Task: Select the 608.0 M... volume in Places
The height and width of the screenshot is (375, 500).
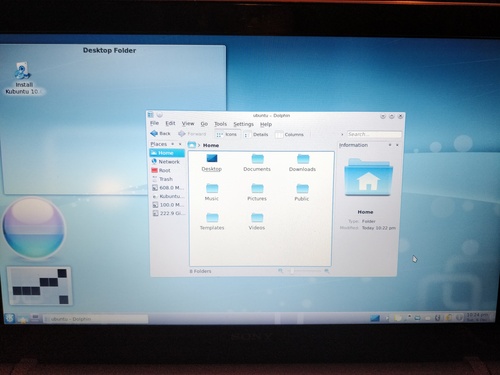Action: pyautogui.click(x=168, y=187)
